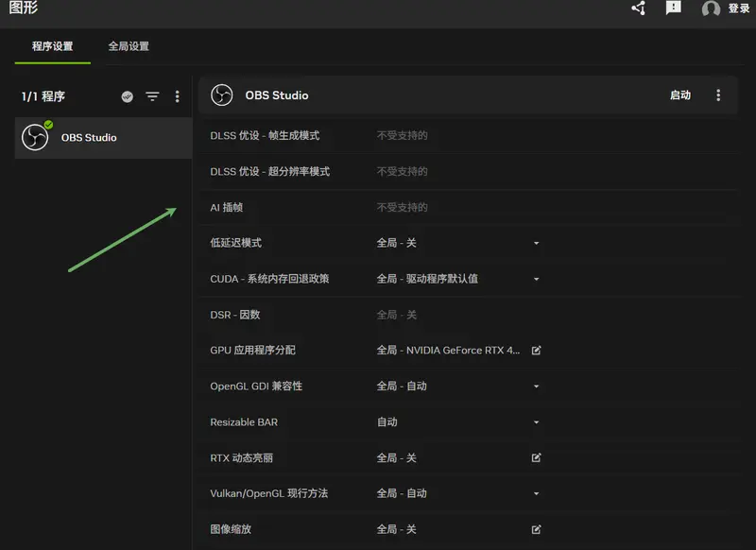Click the 1/1 程序 count label
The height and width of the screenshot is (550, 756).
click(43, 96)
